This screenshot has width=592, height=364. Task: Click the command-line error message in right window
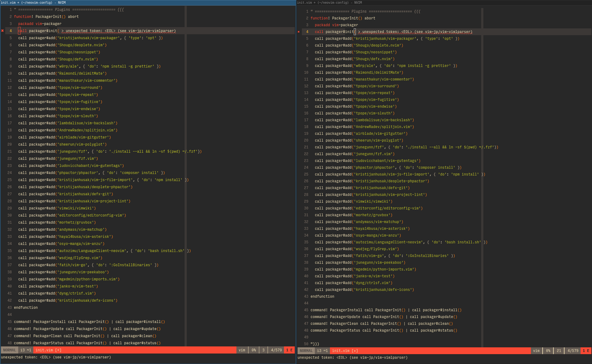tap(352, 358)
